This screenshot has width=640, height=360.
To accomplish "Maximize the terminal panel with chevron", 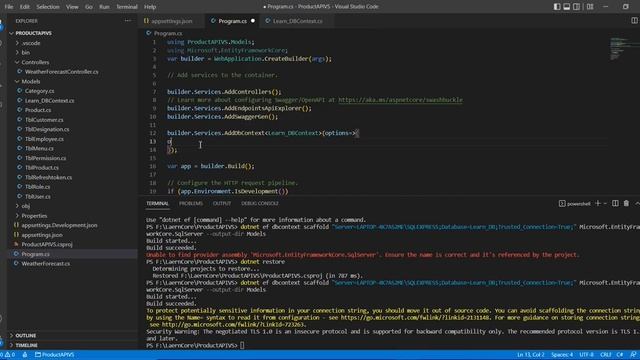I will [637, 203].
